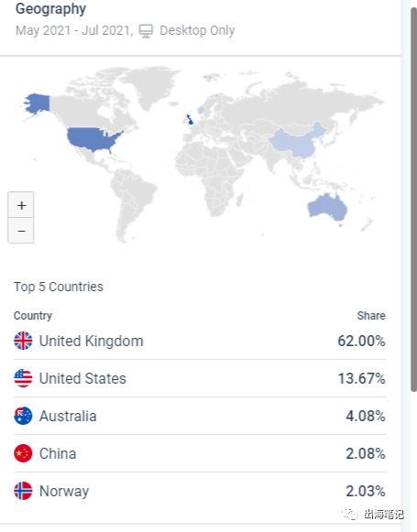Click the United Kingdom flag icon
Screen dimensions: 417x532
23,341
